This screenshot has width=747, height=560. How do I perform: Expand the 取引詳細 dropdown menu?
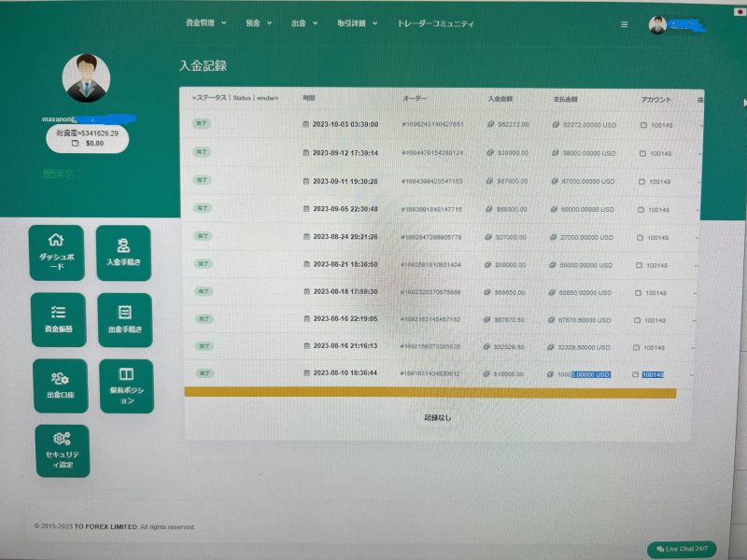click(x=358, y=23)
